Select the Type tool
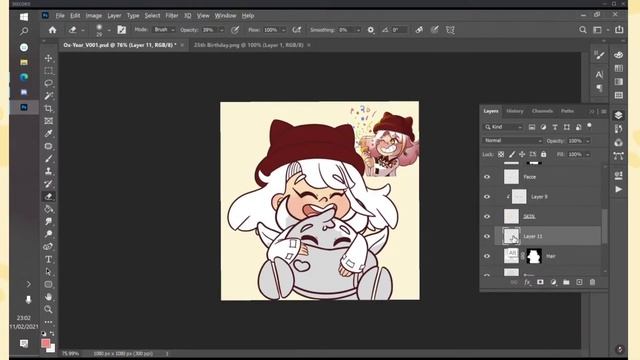 (49, 259)
